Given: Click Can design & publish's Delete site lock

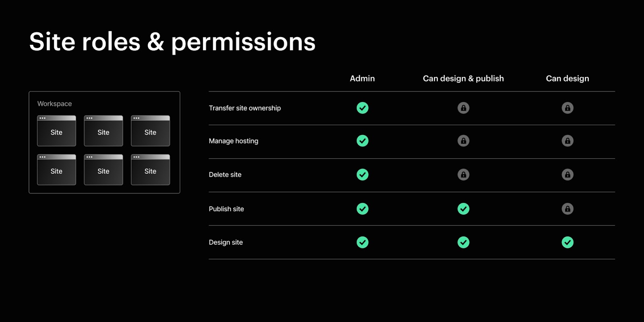Looking at the screenshot, I should pos(463,175).
